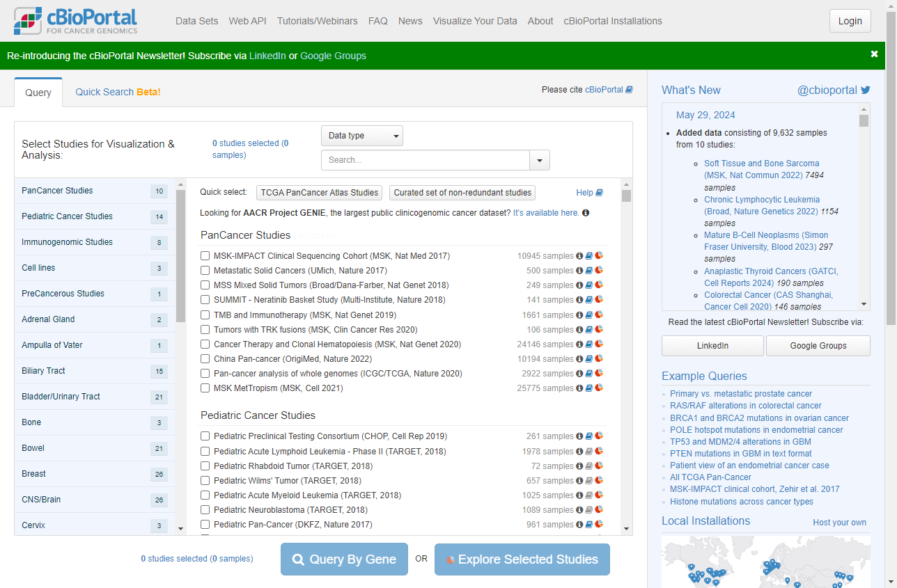
Task: Click the Query By Gene button
Action: point(344,559)
